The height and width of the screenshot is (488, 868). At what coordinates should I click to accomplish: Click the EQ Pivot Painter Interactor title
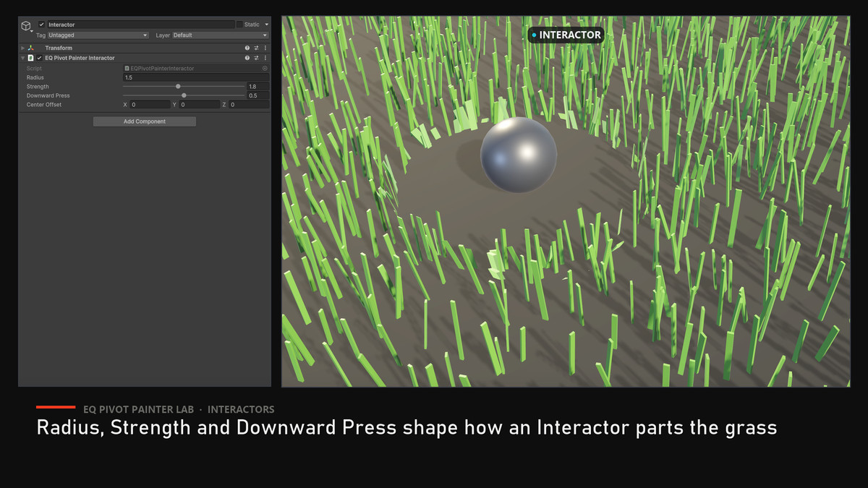80,58
